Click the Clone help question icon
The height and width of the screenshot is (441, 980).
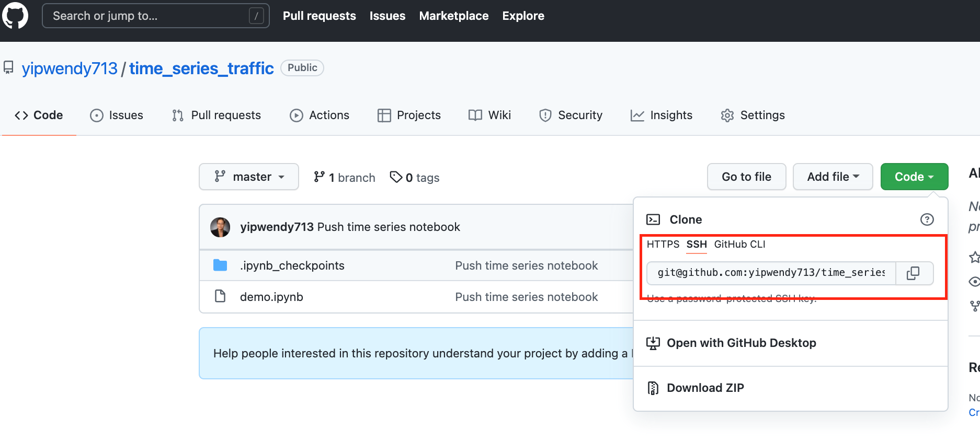927,219
